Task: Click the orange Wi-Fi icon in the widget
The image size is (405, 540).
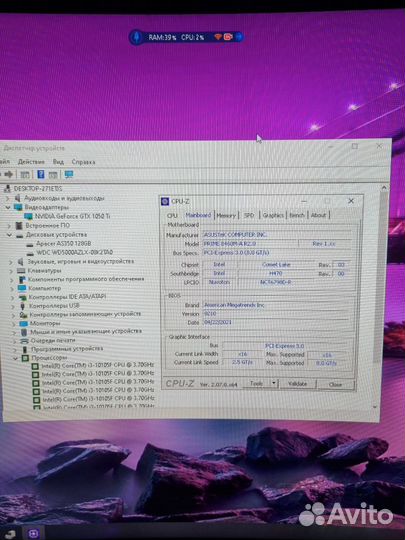Action: point(218,37)
